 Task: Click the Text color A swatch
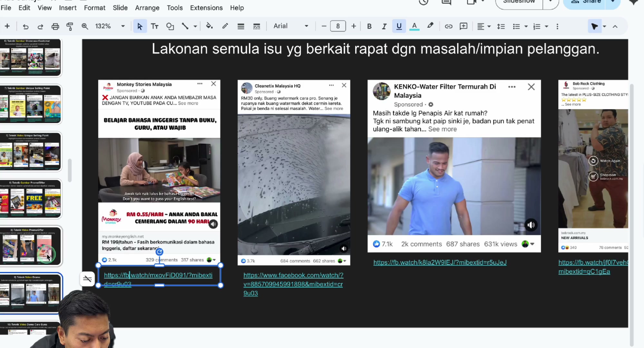pyautogui.click(x=414, y=26)
